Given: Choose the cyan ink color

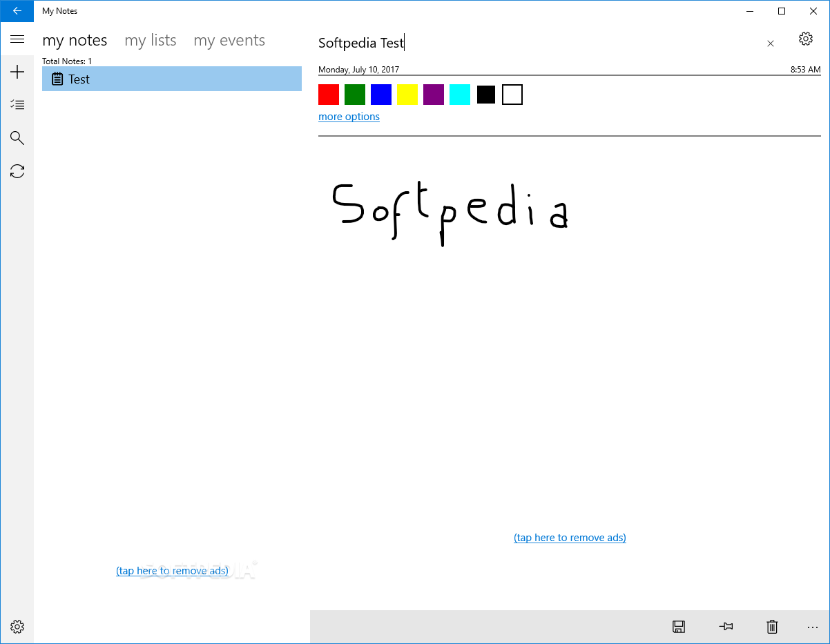Looking at the screenshot, I should click(460, 95).
